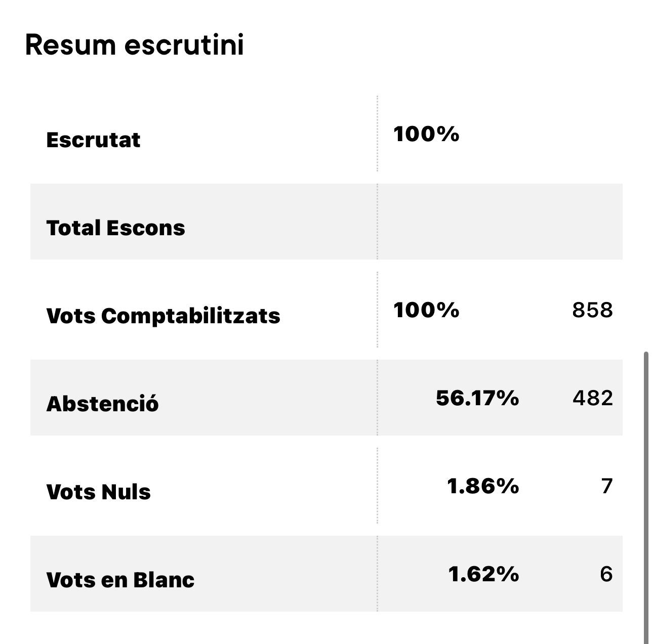
Task: Select the Vots Comptabilitzats label
Action: (163, 316)
